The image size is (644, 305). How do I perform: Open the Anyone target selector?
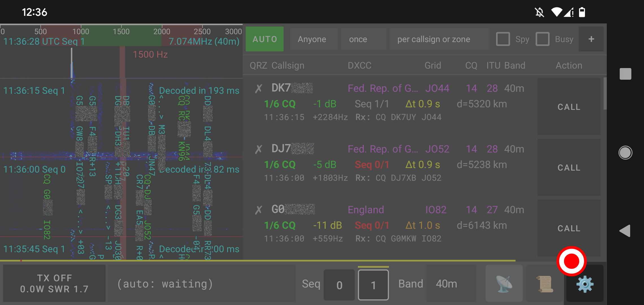tap(314, 39)
